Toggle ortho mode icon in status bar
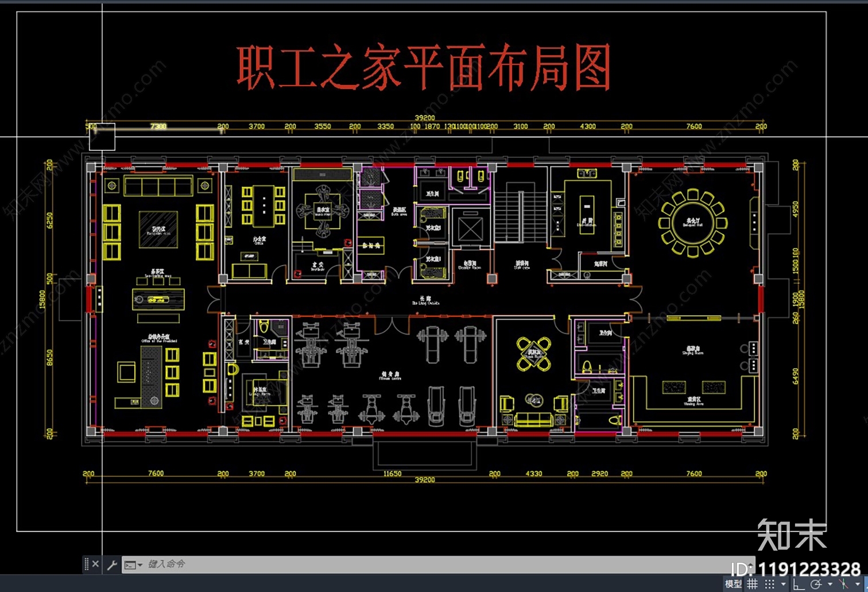 [x=799, y=584]
